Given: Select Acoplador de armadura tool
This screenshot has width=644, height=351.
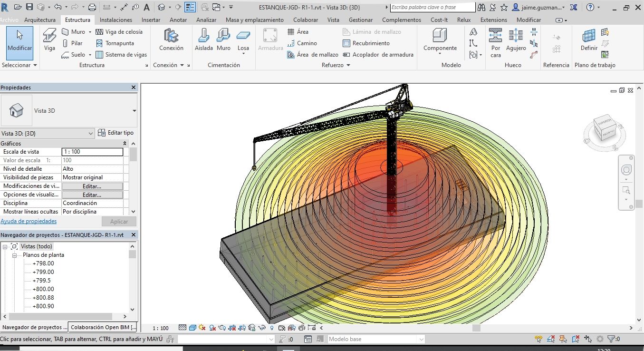Looking at the screenshot, I should [x=378, y=55].
